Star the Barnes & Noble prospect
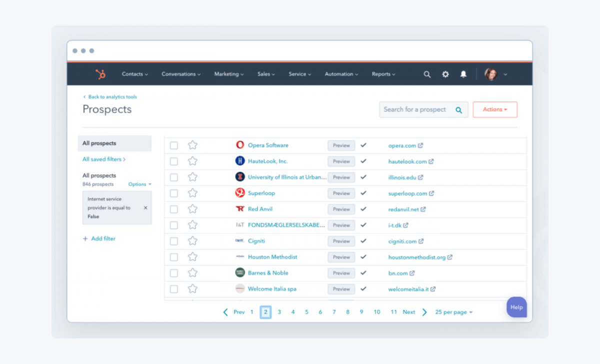Screen dimensions: 600x364 coord(192,273)
